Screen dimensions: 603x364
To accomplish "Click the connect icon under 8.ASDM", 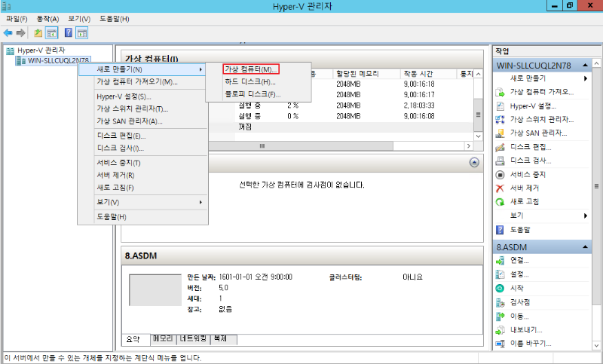I will pyautogui.click(x=500, y=261).
